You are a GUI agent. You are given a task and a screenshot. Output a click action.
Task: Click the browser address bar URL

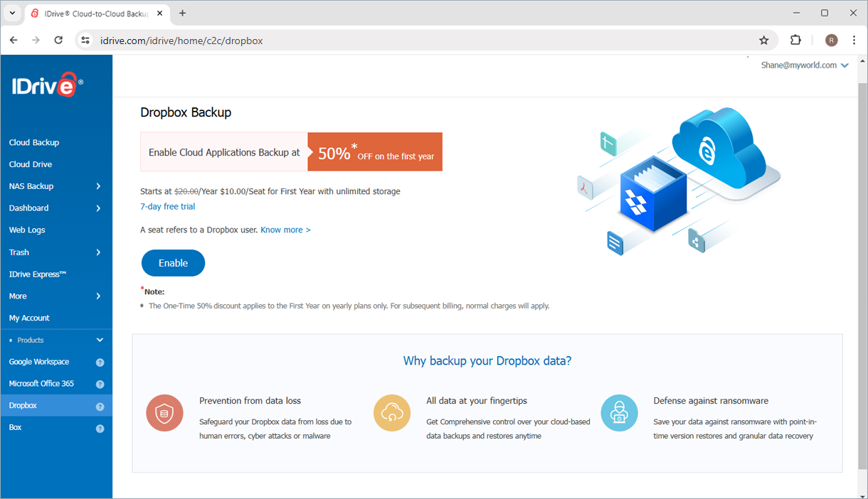pyautogui.click(x=182, y=41)
